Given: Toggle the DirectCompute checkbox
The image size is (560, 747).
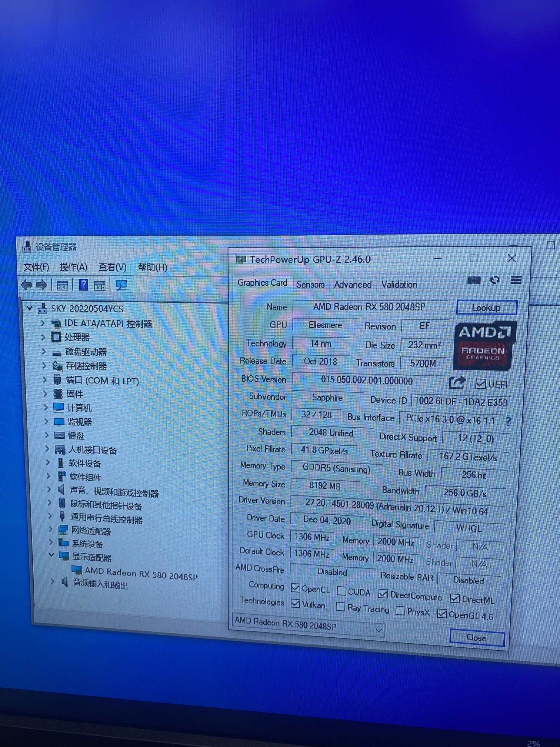Looking at the screenshot, I should 383,594.
